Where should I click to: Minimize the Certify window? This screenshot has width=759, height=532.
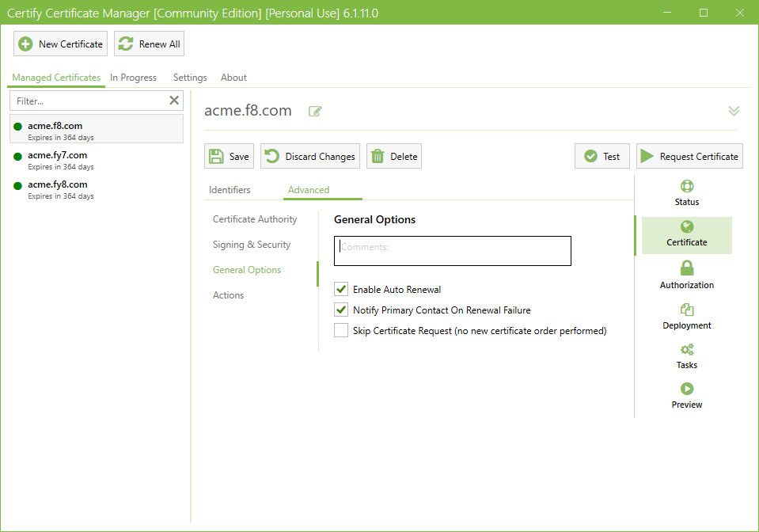click(x=667, y=13)
